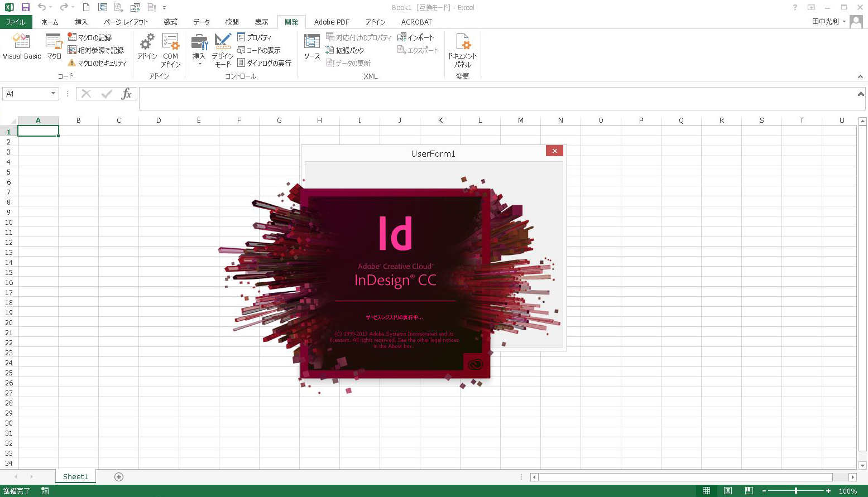The width and height of the screenshot is (868, 497).
Task: Open Customize Quick Access Toolbar dropdown
Action: 164,8
